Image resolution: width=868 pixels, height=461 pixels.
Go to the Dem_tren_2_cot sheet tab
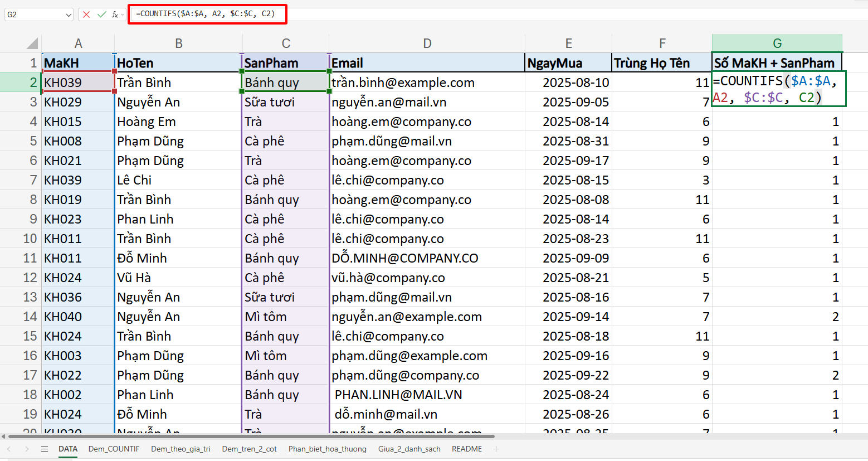tap(249, 449)
